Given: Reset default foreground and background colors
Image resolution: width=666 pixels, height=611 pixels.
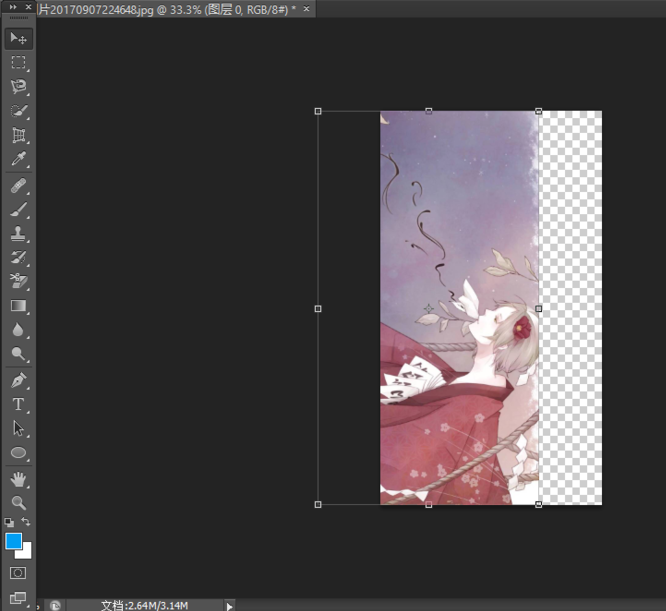Looking at the screenshot, I should [9, 522].
